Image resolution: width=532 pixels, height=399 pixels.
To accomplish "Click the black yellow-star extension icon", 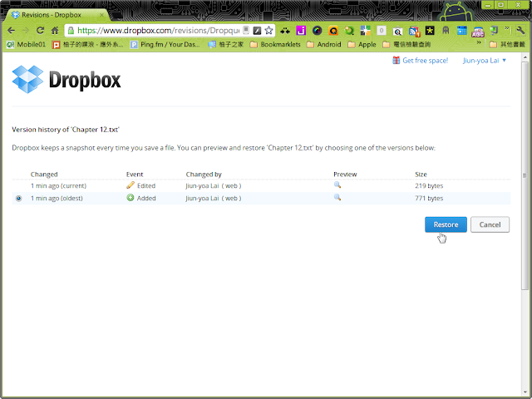I will coord(430,31).
